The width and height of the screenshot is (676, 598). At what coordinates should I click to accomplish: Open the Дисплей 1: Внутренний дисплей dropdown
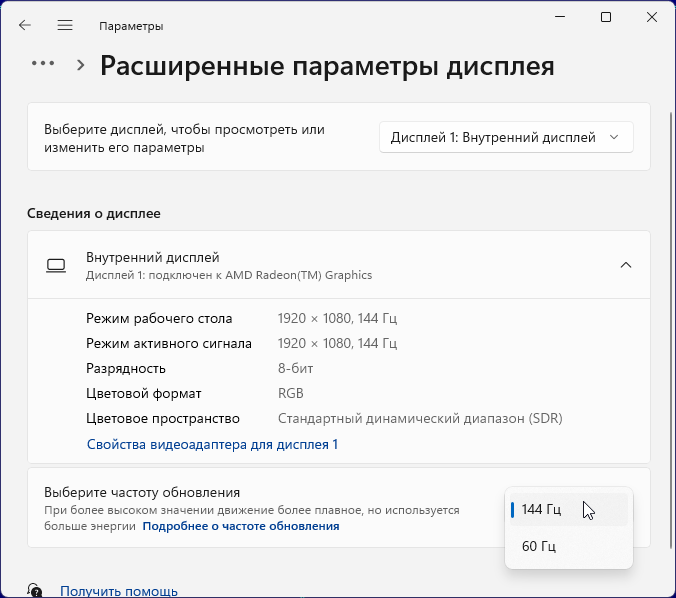506,137
